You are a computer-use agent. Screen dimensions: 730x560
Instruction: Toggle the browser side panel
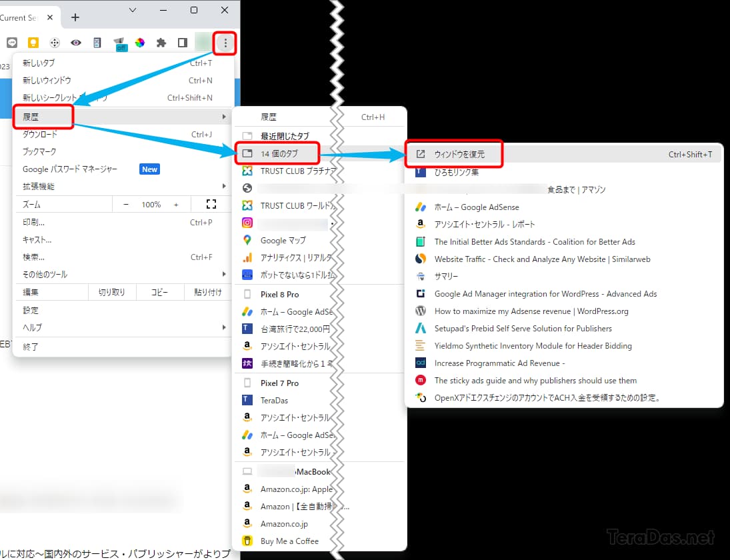click(x=183, y=43)
